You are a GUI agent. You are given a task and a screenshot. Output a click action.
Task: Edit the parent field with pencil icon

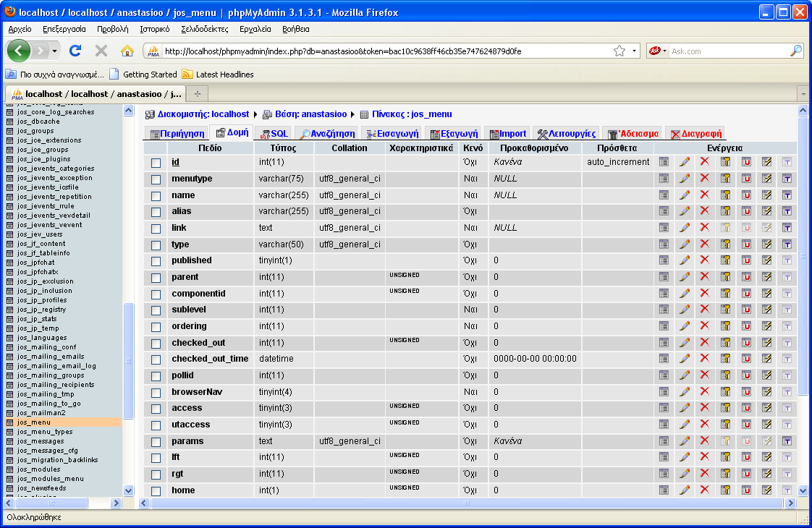(685, 277)
